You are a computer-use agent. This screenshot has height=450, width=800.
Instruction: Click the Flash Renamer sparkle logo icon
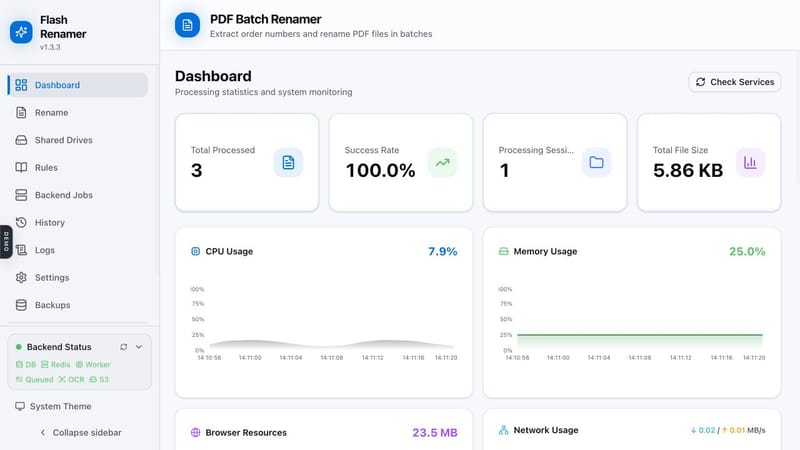coord(21,32)
